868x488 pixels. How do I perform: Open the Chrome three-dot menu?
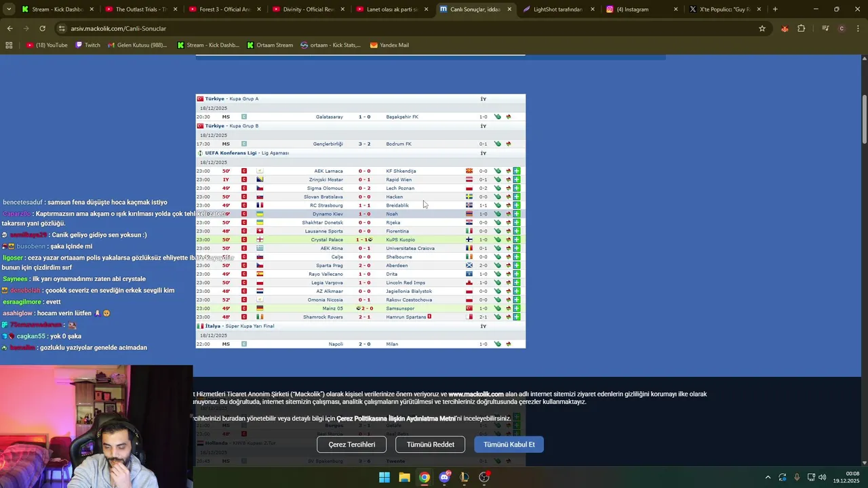pos(858,28)
